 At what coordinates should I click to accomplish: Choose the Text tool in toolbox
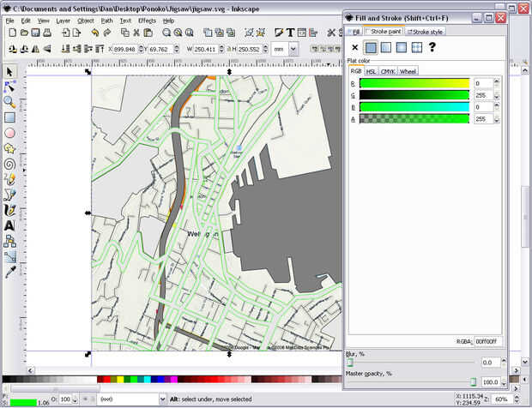(x=10, y=225)
